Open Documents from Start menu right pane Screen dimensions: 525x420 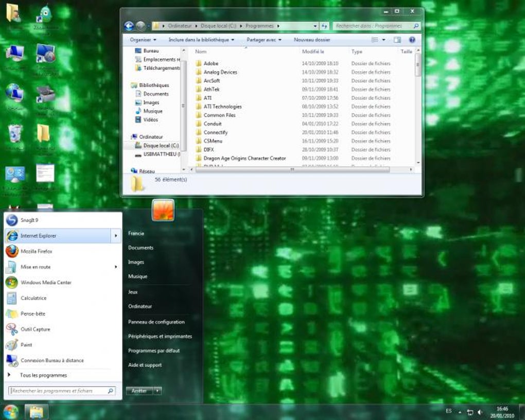[x=141, y=248]
